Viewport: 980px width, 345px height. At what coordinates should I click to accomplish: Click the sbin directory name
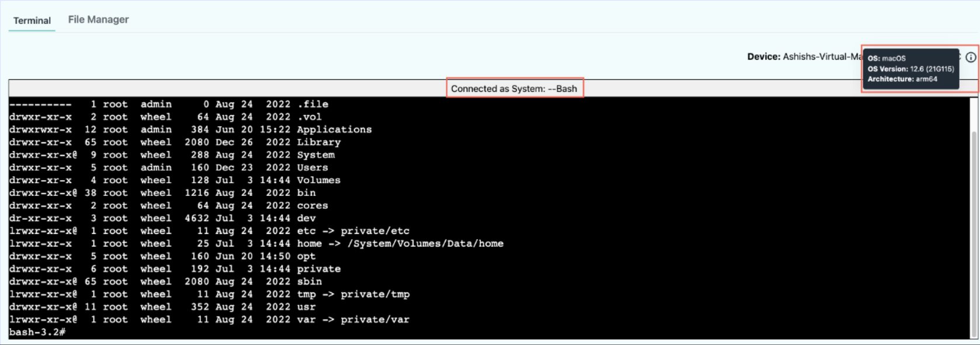pos(309,282)
